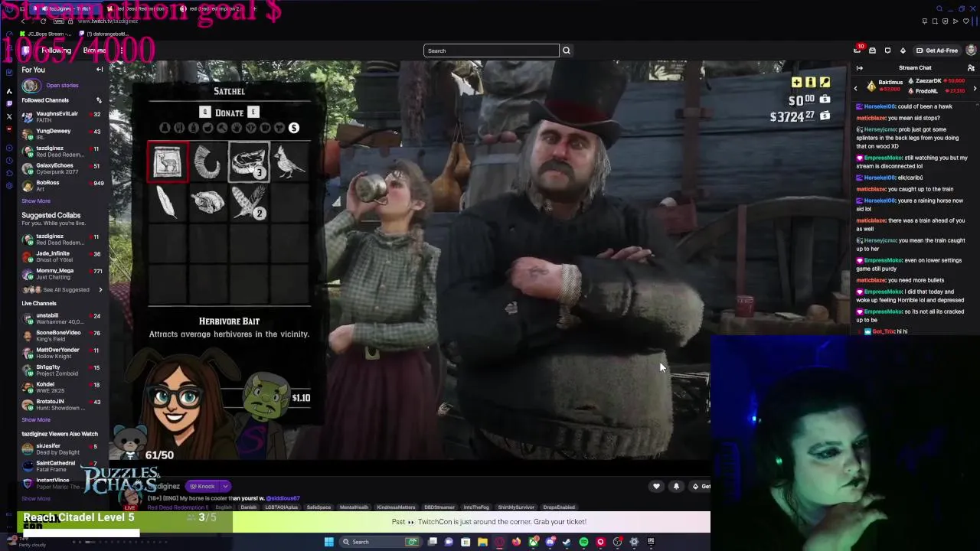The width and height of the screenshot is (980, 551).
Task: Open the Browse tab
Action: [94, 51]
